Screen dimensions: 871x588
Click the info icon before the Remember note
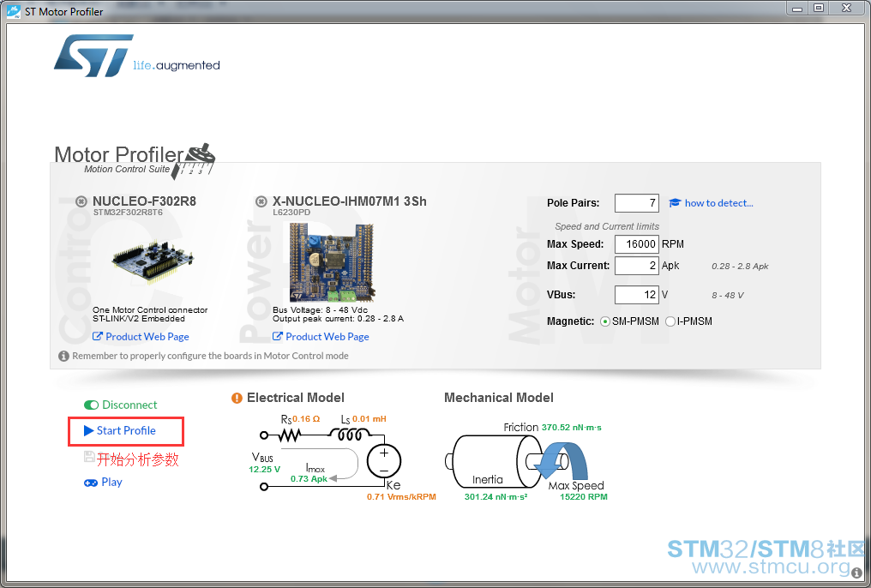(64, 356)
